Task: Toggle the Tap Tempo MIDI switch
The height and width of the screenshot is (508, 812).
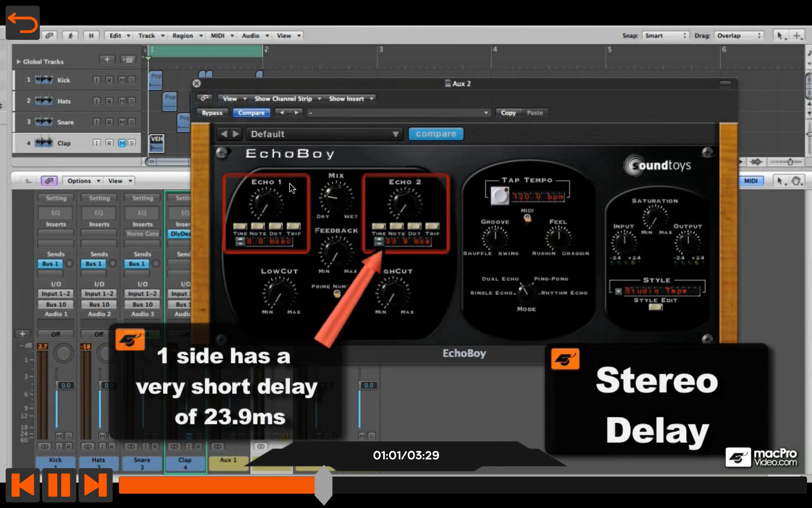Action: click(x=527, y=218)
